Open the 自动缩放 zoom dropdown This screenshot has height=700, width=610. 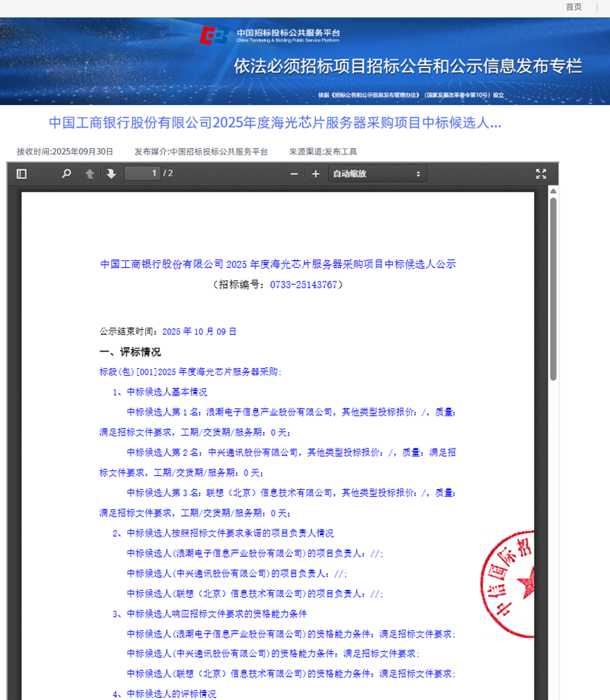[x=377, y=173]
